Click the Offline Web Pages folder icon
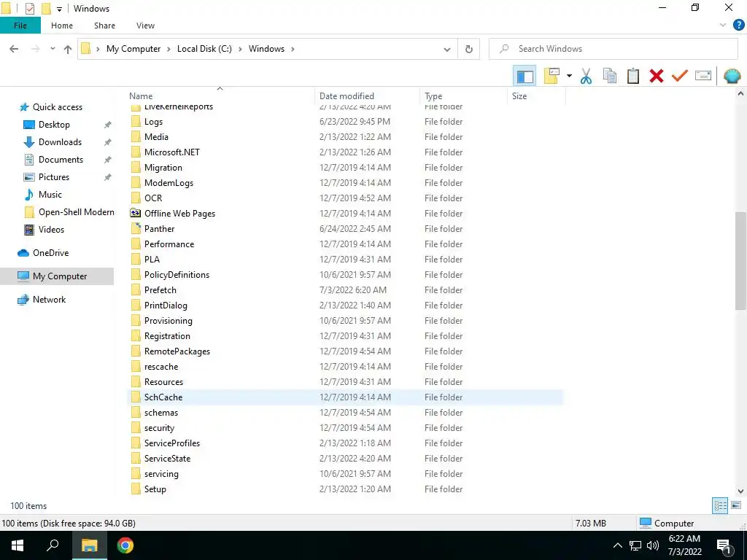The image size is (747, 560). (135, 214)
